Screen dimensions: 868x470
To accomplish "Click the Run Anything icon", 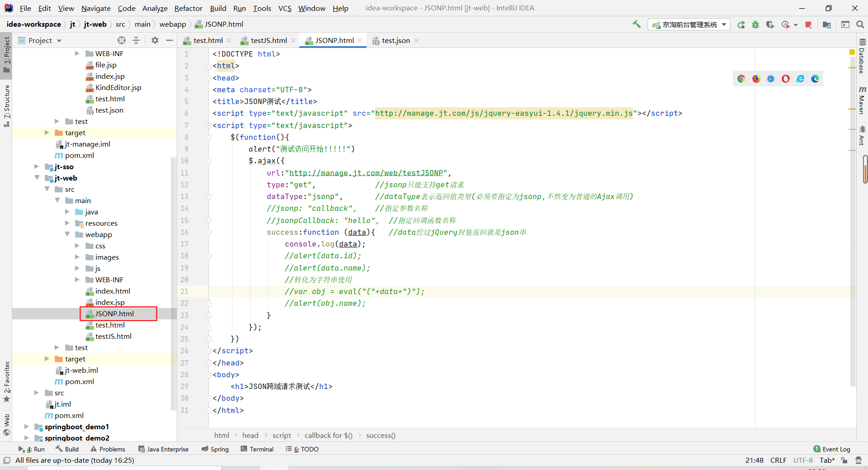I will 845,24.
